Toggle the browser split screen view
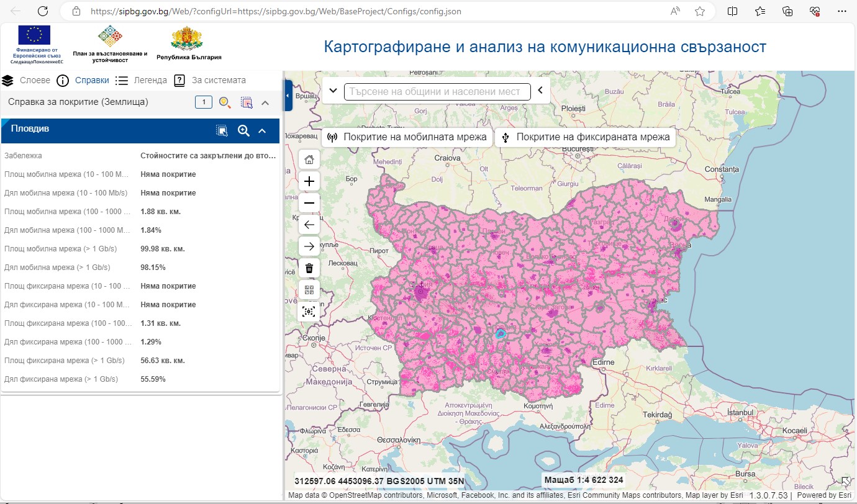This screenshot has height=504, width=857. [x=732, y=11]
